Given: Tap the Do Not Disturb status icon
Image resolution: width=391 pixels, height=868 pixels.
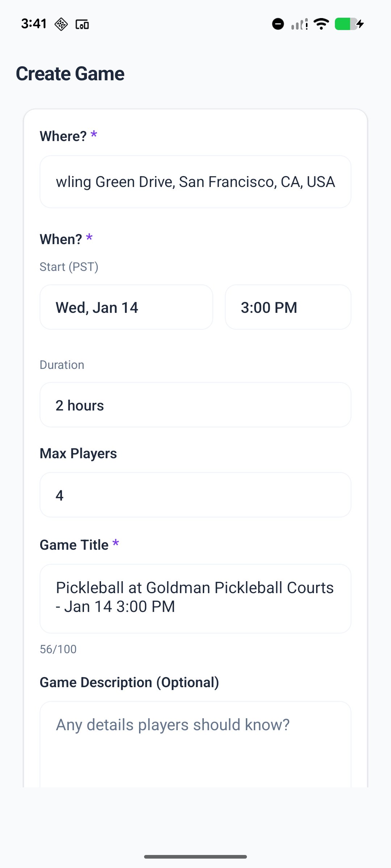Looking at the screenshot, I should coord(278,24).
